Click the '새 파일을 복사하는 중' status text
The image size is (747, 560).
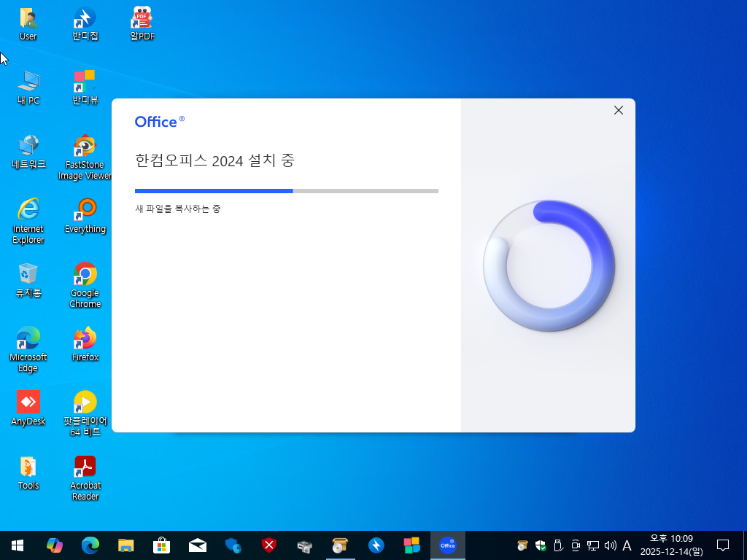pyautogui.click(x=178, y=209)
